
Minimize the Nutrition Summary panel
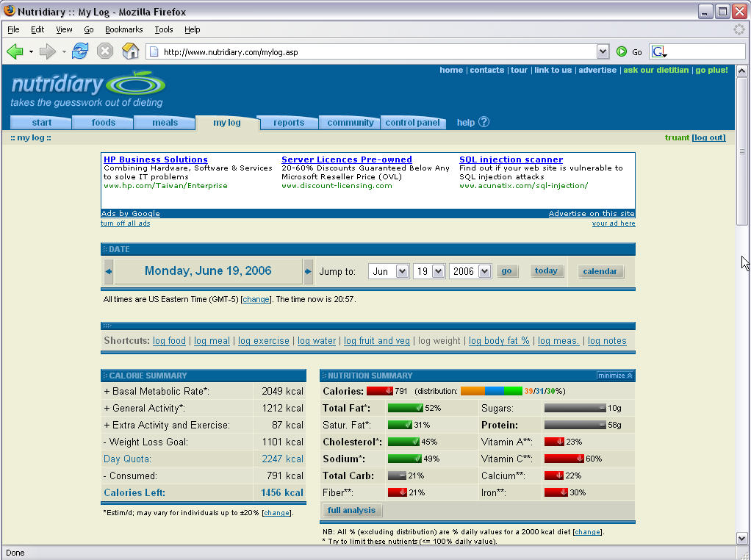[615, 376]
